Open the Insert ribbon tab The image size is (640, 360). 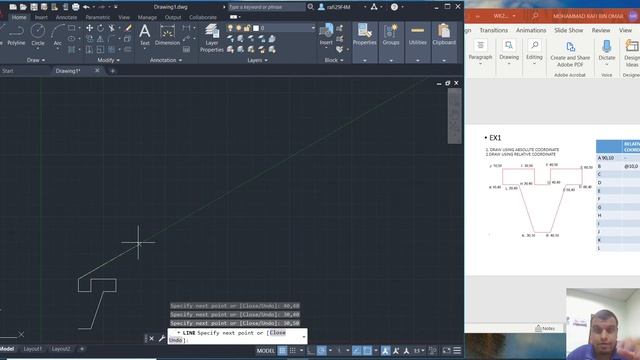pyautogui.click(x=41, y=17)
